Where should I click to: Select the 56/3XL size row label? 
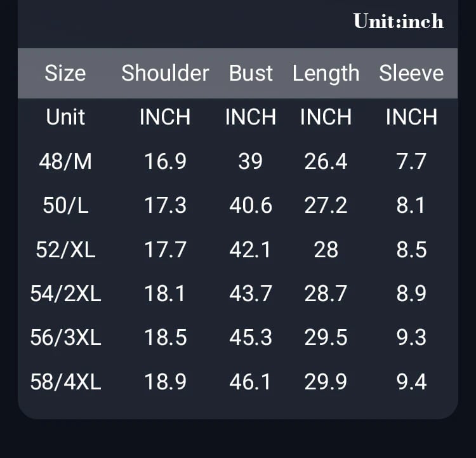[x=65, y=337]
